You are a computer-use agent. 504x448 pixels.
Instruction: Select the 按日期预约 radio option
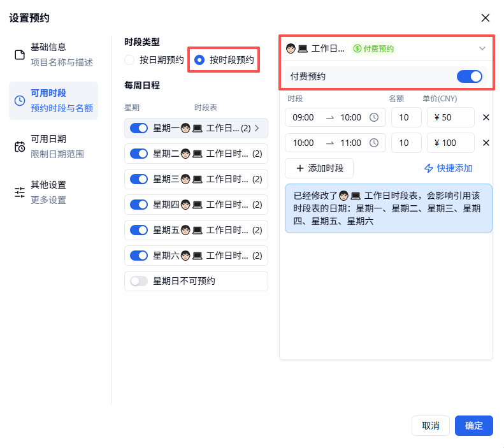[130, 61]
